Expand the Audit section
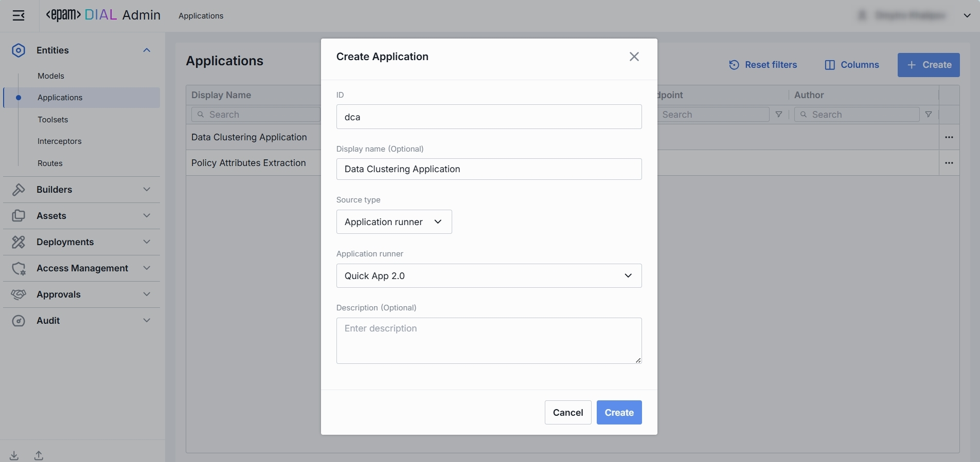Viewport: 980px width, 462px height. [x=147, y=321]
